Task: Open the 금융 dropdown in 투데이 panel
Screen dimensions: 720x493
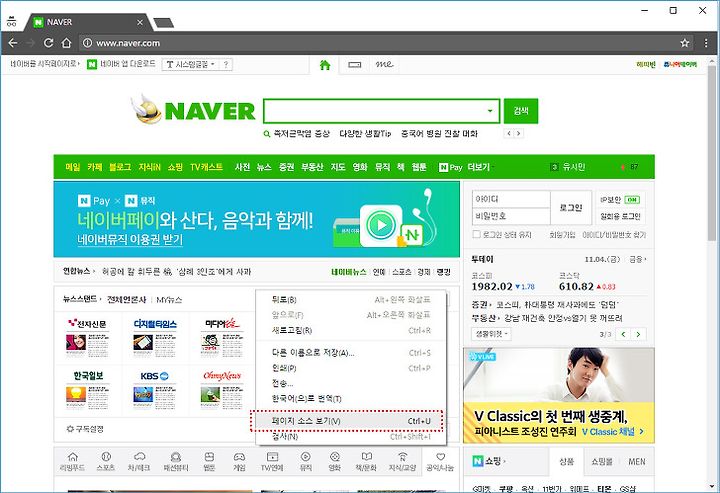Action: point(637,259)
